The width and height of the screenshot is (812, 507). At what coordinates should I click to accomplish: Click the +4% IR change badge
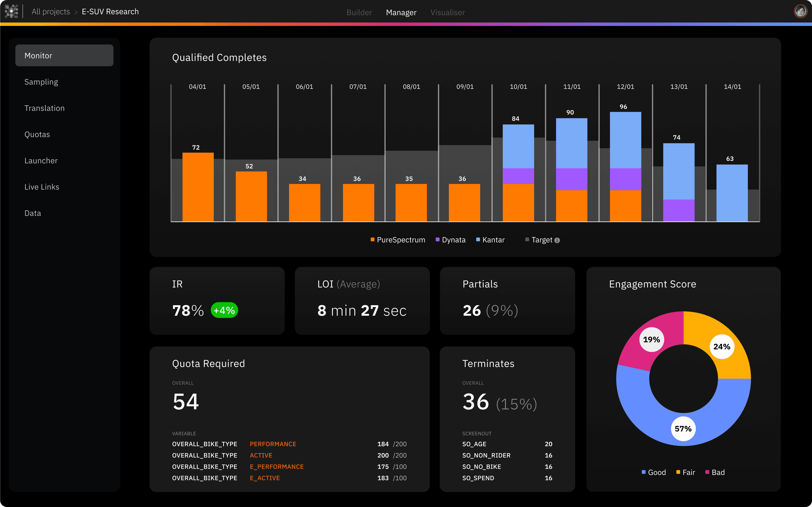click(x=224, y=310)
